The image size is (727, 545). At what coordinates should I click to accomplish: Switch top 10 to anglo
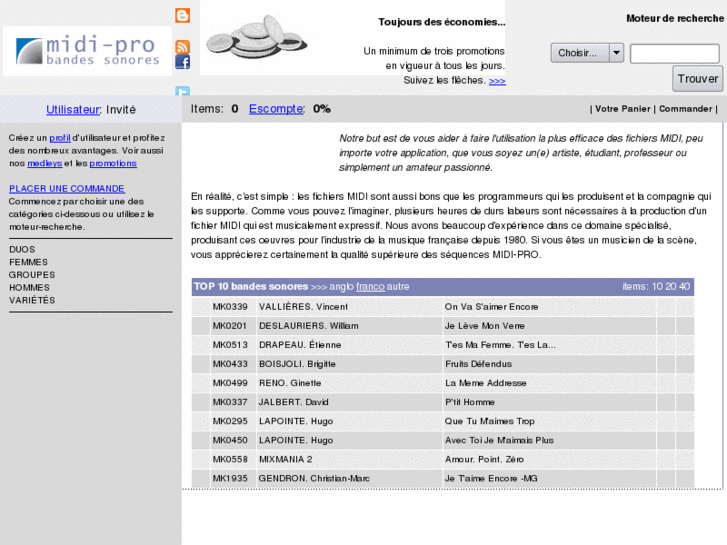click(x=342, y=287)
